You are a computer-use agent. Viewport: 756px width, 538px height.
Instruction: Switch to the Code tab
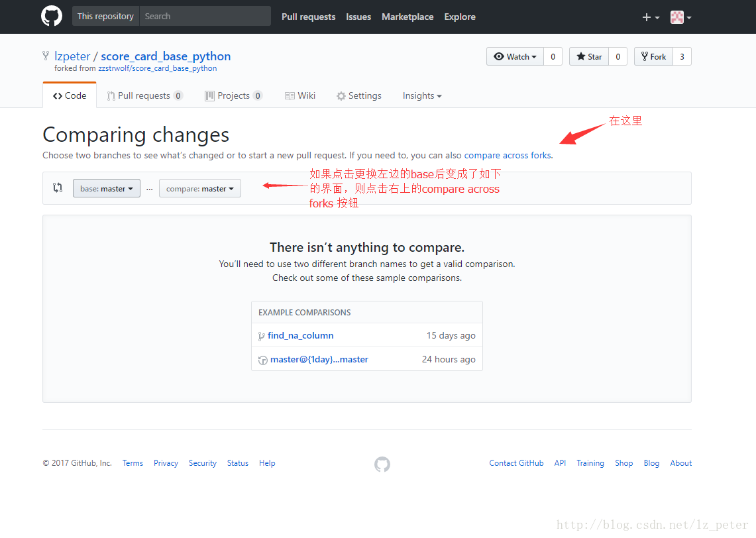coord(70,95)
